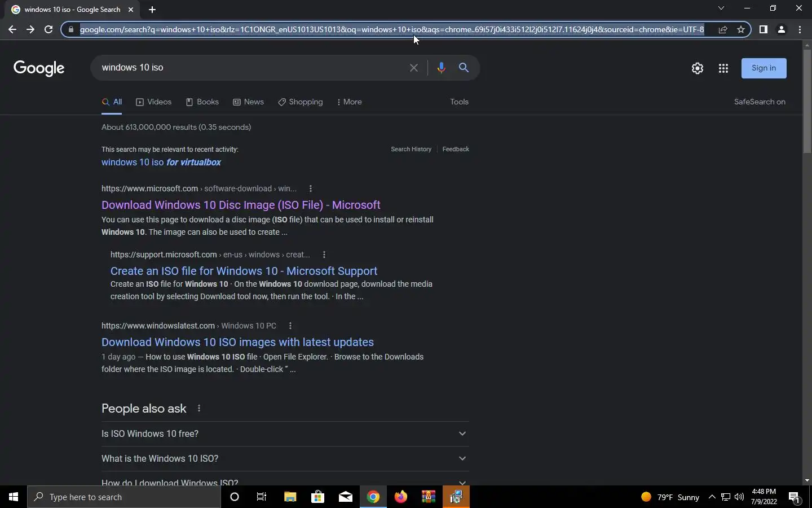
Task: Open Firefox from taskbar
Action: pyautogui.click(x=401, y=497)
